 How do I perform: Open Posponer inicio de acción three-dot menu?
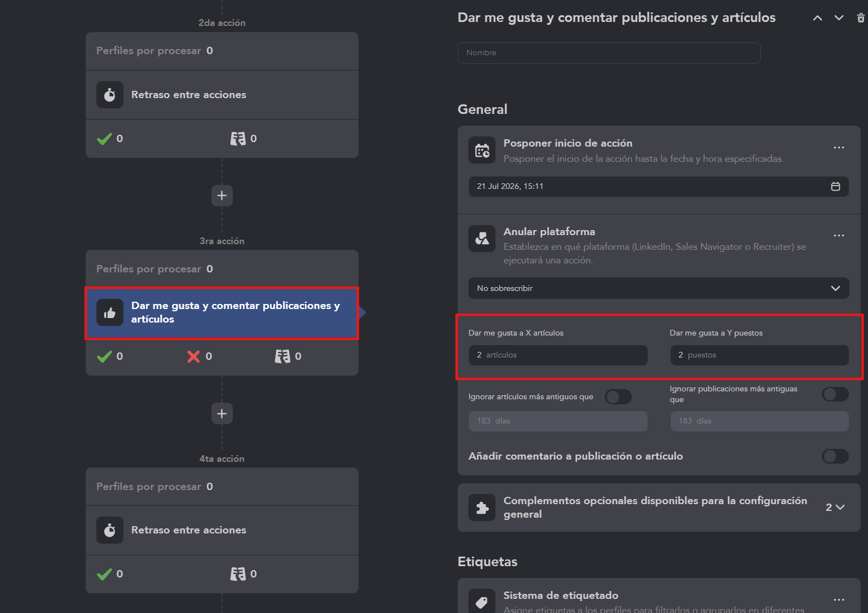[x=839, y=147]
